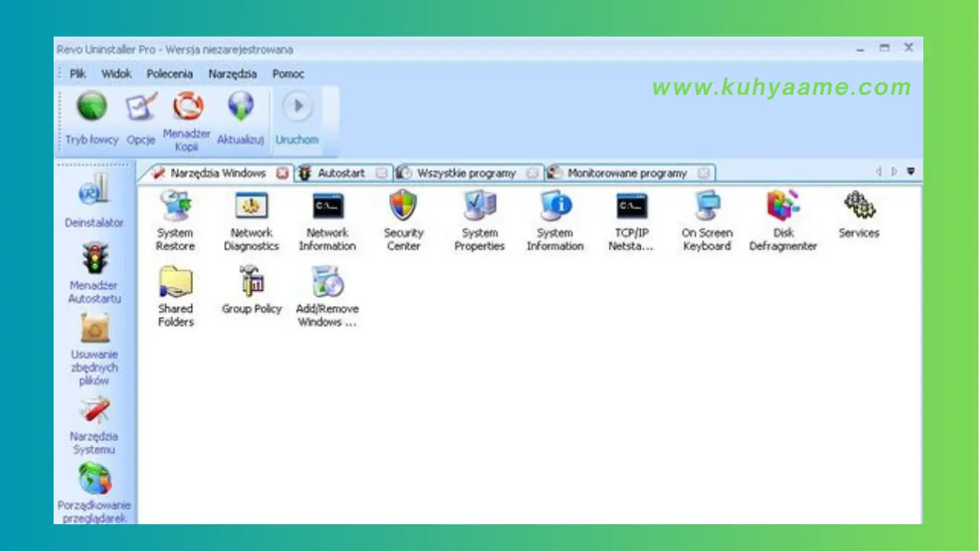Click the Uruchom run button

[297, 119]
